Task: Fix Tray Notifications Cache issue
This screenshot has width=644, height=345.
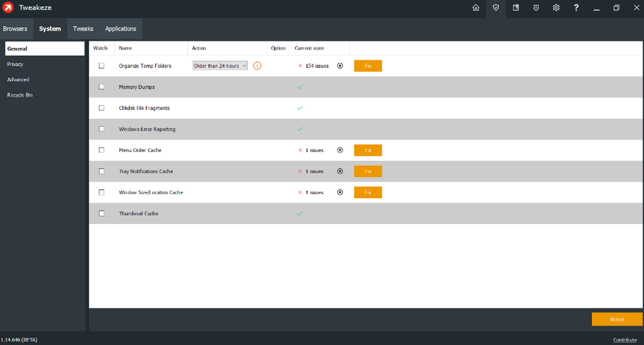Action: (x=368, y=171)
